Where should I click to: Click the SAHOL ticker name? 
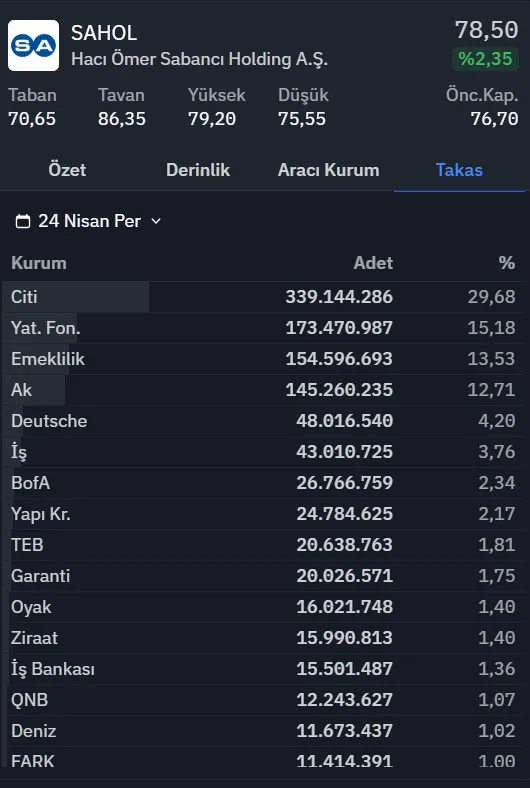point(104,33)
